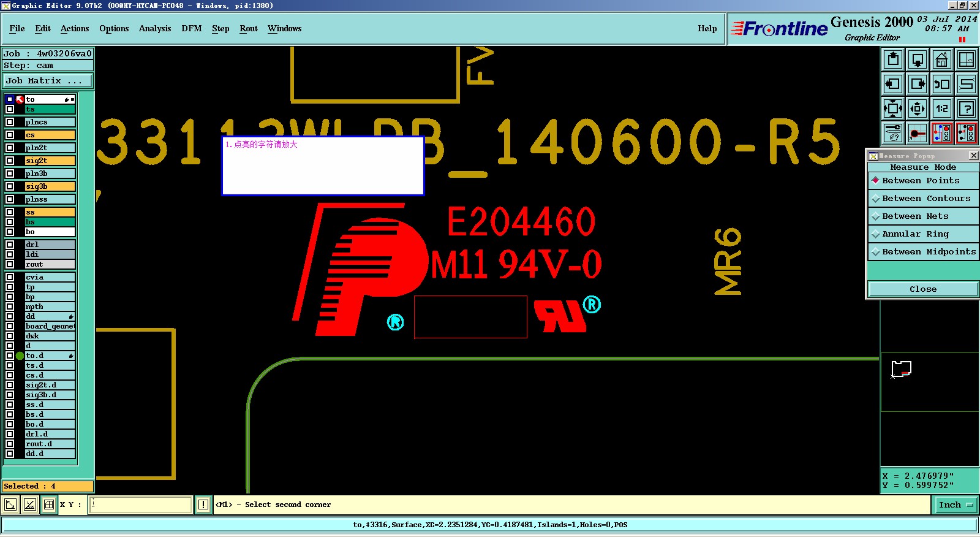Viewport: 980px width, 537px height.
Task: Open the File menu
Action: coord(17,29)
